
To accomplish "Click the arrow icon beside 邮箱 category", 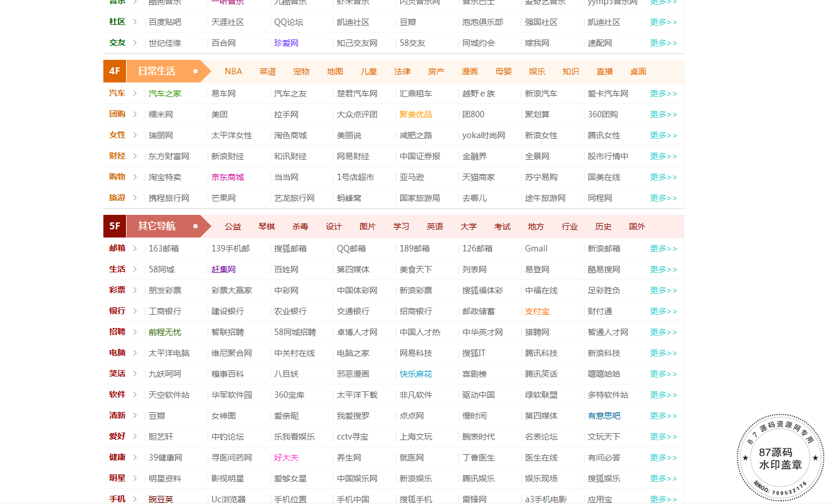I will [x=135, y=249].
